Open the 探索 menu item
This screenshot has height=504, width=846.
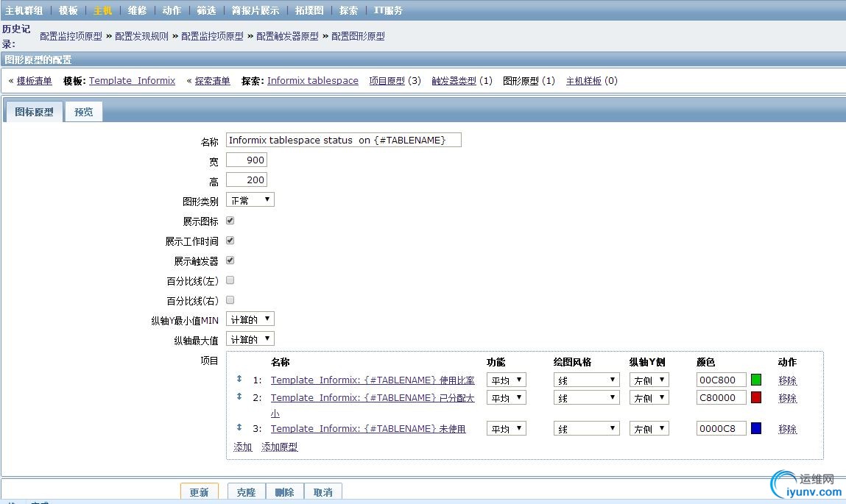(x=348, y=10)
